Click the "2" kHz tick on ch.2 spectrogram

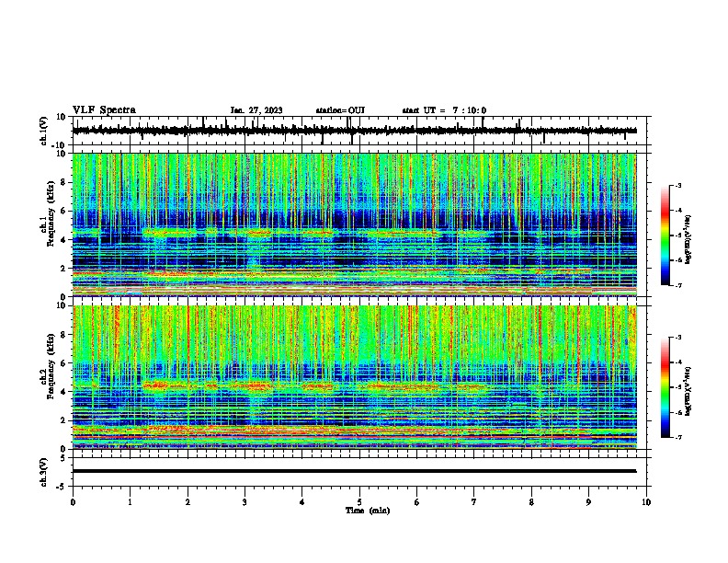click(64, 420)
